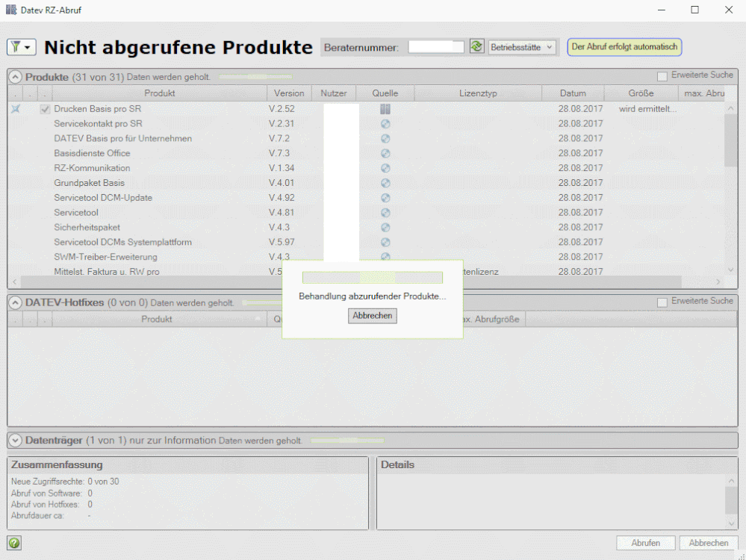The height and width of the screenshot is (560, 746).
Task: Sort by the Quelle column header
Action: [x=385, y=93]
